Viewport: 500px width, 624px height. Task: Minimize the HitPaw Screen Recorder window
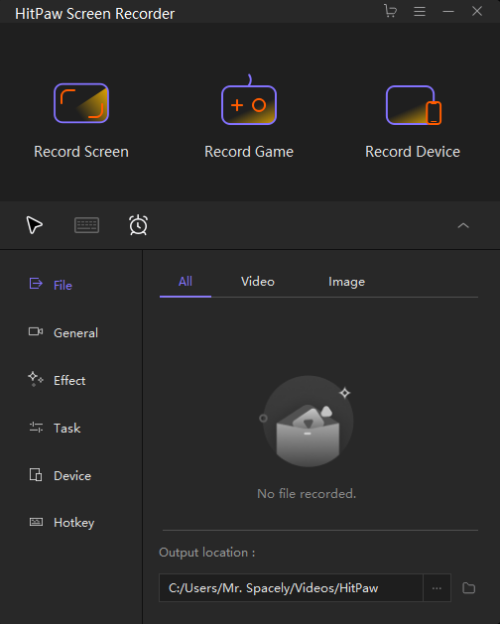448,12
